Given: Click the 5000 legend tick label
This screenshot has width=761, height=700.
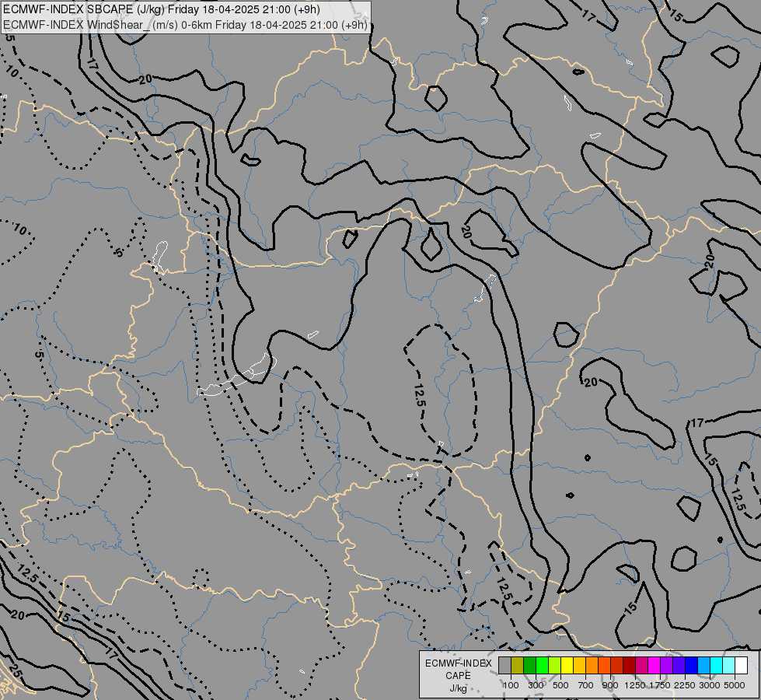Looking at the screenshot, I should pyautogui.click(x=735, y=685).
